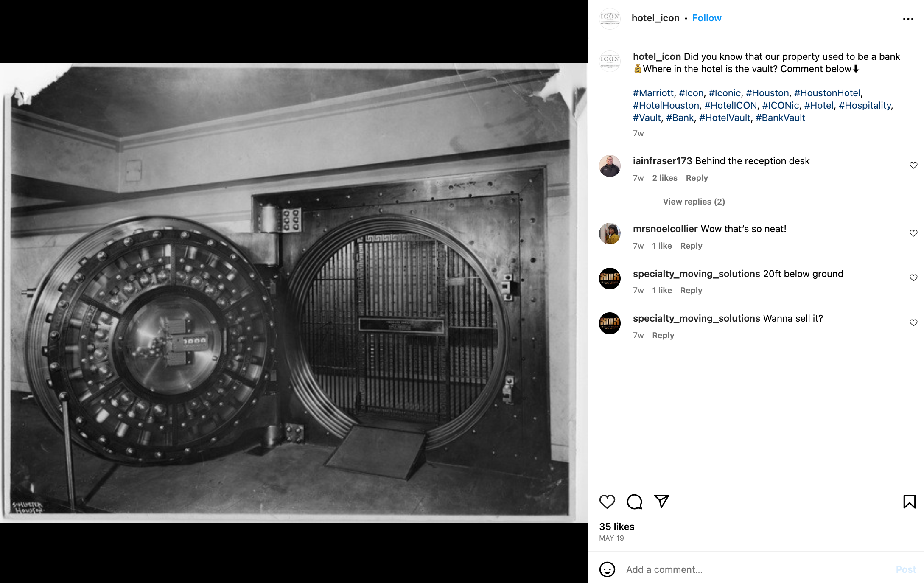
Task: Open the three-dots more options menu
Action: click(x=908, y=19)
